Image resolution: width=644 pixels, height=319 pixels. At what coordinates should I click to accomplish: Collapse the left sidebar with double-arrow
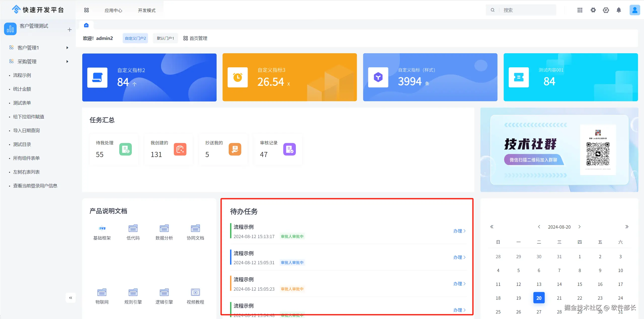71,298
